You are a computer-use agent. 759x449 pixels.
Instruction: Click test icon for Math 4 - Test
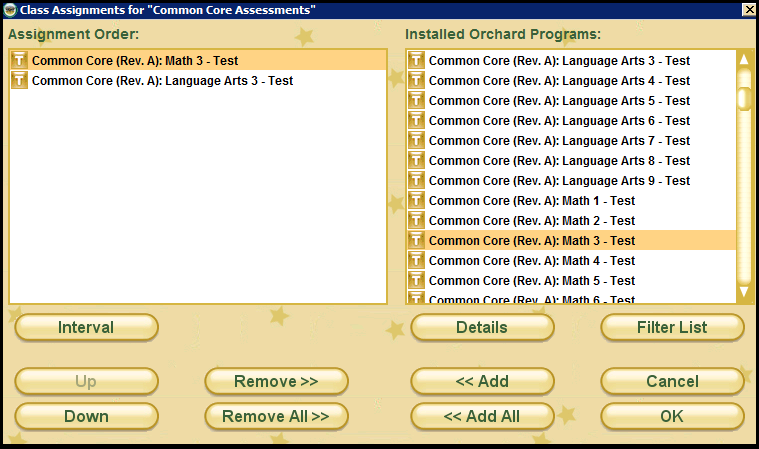[416, 260]
